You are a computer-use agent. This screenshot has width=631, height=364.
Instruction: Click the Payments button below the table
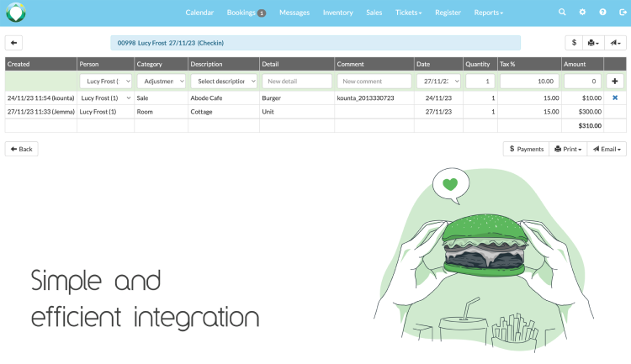pyautogui.click(x=526, y=149)
